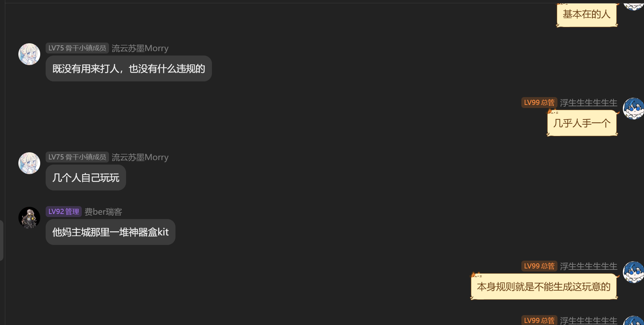Click the left edge panel handle
Viewport: 644px width, 325px height.
[x=2, y=241]
